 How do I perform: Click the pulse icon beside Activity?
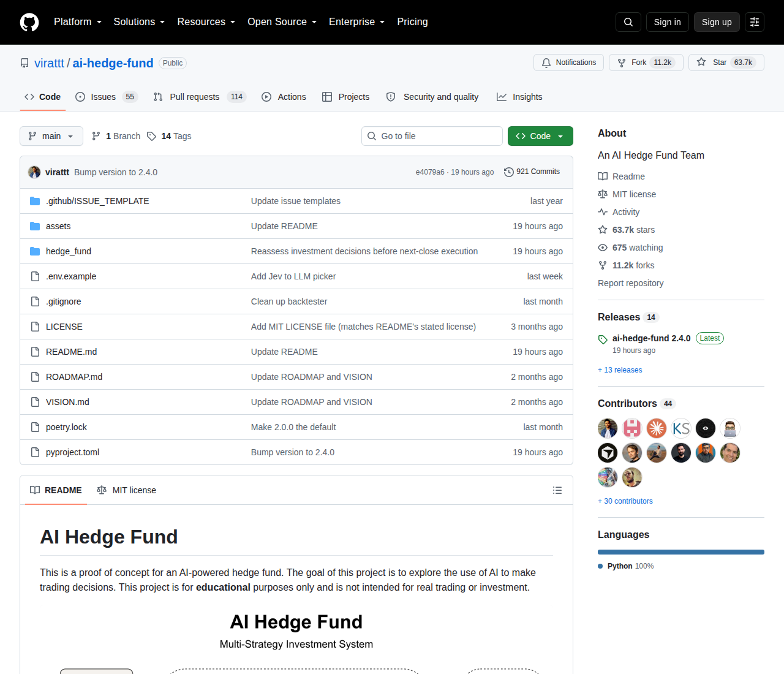[x=603, y=212]
